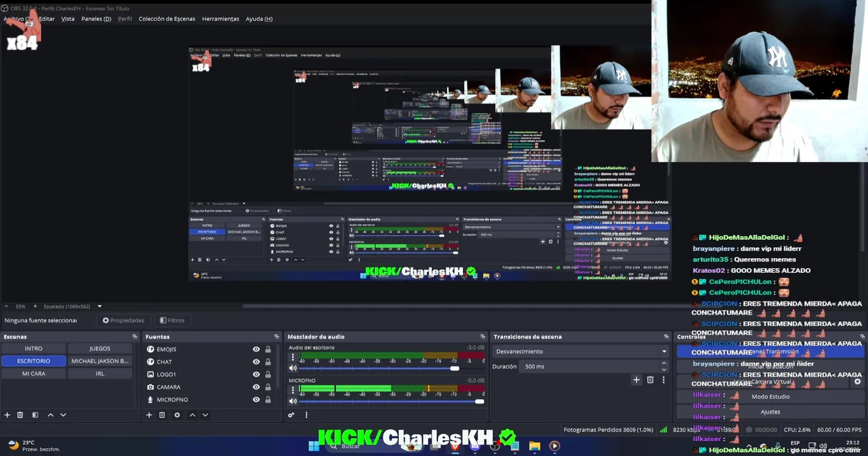Open virtual camera settings gear
Image resolution: width=868 pixels, height=456 pixels.
click(x=858, y=381)
